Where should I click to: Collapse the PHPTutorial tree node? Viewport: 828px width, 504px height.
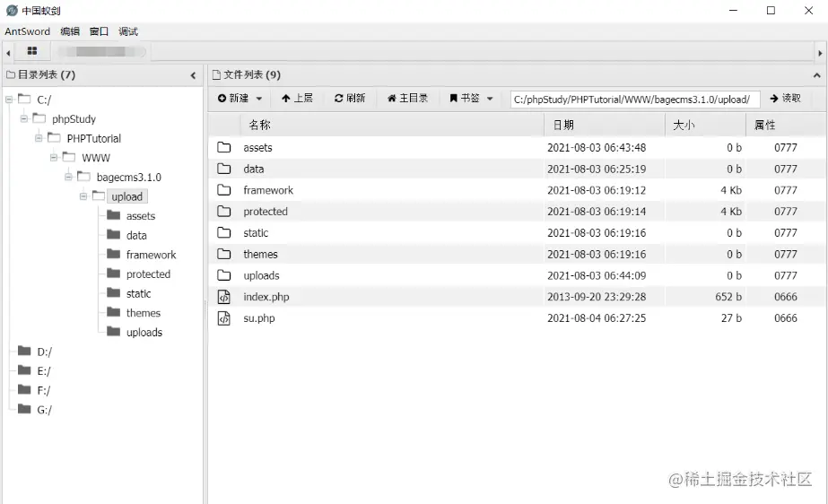click(39, 138)
